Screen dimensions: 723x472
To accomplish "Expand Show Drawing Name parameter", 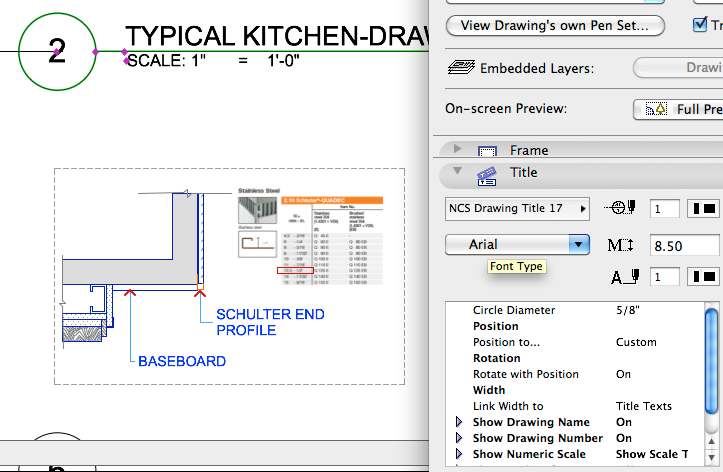I will 459,422.
